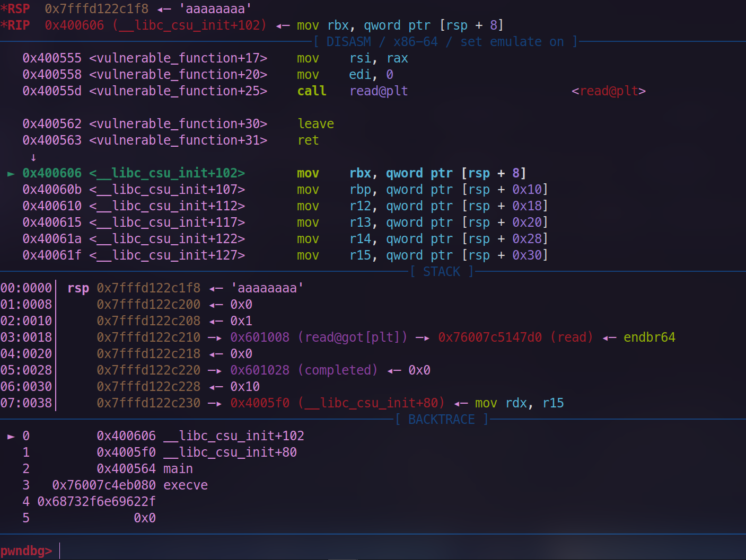Select the ret instruction line
Viewport: 746px width, 560px height.
[308, 140]
